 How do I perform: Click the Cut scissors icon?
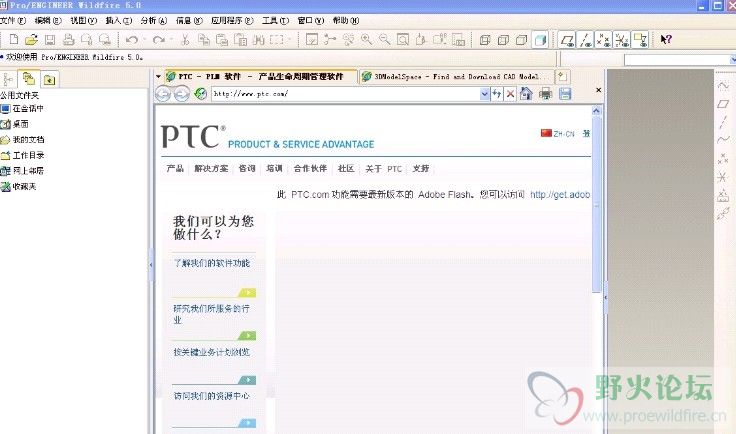click(185, 40)
